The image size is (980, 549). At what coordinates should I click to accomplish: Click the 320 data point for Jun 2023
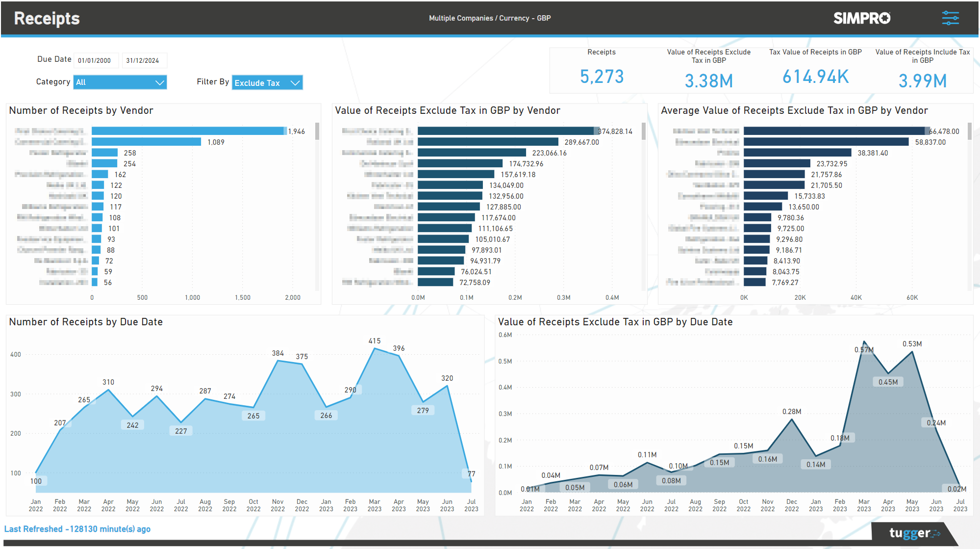coord(447,386)
